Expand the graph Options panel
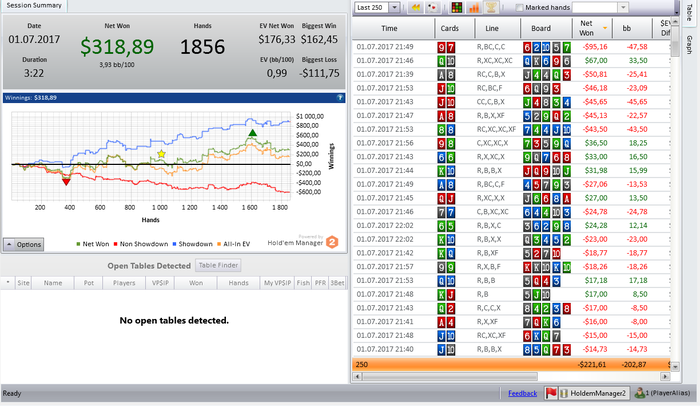 (24, 244)
